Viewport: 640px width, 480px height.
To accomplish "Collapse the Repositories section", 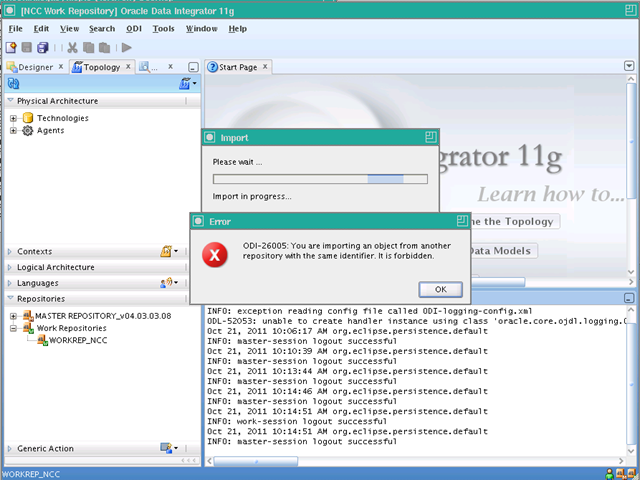I will [10, 298].
